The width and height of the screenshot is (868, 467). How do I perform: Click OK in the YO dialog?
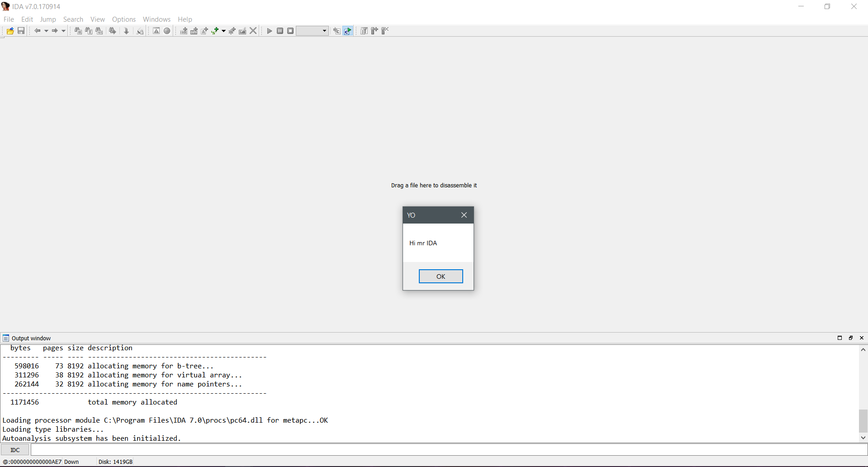coord(441,276)
